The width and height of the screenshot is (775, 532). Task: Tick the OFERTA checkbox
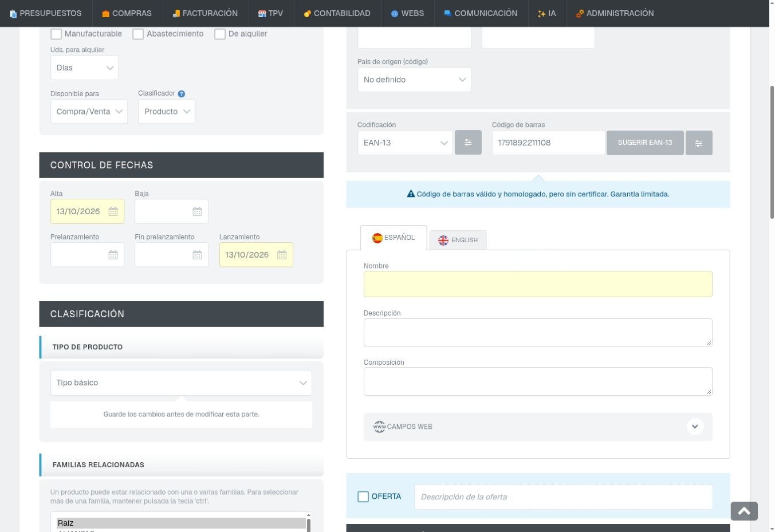click(x=363, y=496)
